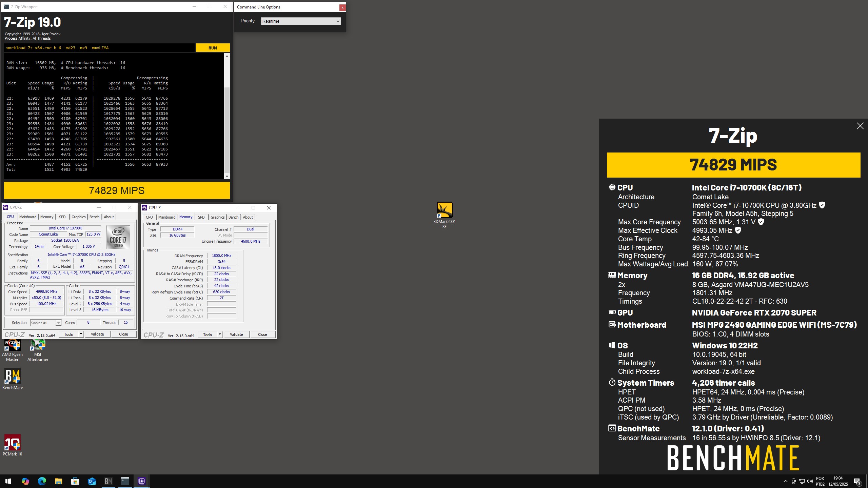Viewport: 868px width, 488px height.
Task: Switch to the console window taskbar icon
Action: (x=125, y=481)
